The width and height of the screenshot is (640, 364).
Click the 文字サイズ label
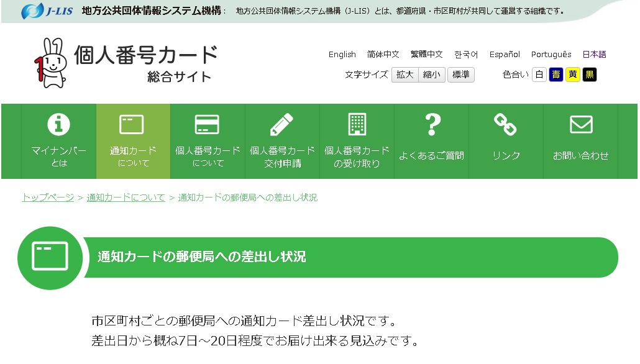pos(366,75)
